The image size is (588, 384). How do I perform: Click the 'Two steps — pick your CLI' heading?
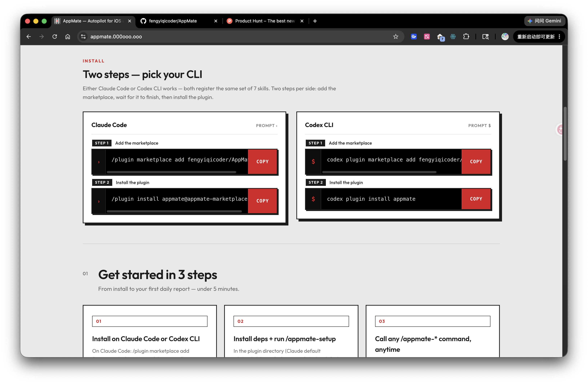click(x=142, y=74)
